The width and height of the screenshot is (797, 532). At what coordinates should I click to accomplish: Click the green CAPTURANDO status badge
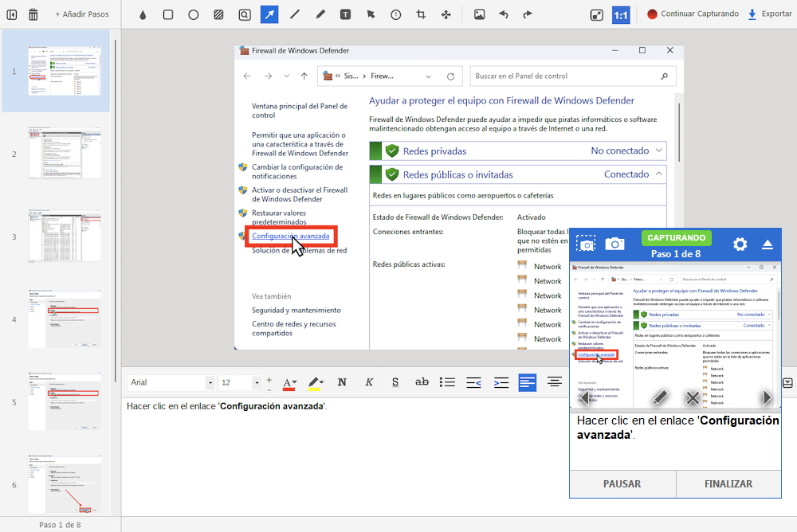point(676,238)
